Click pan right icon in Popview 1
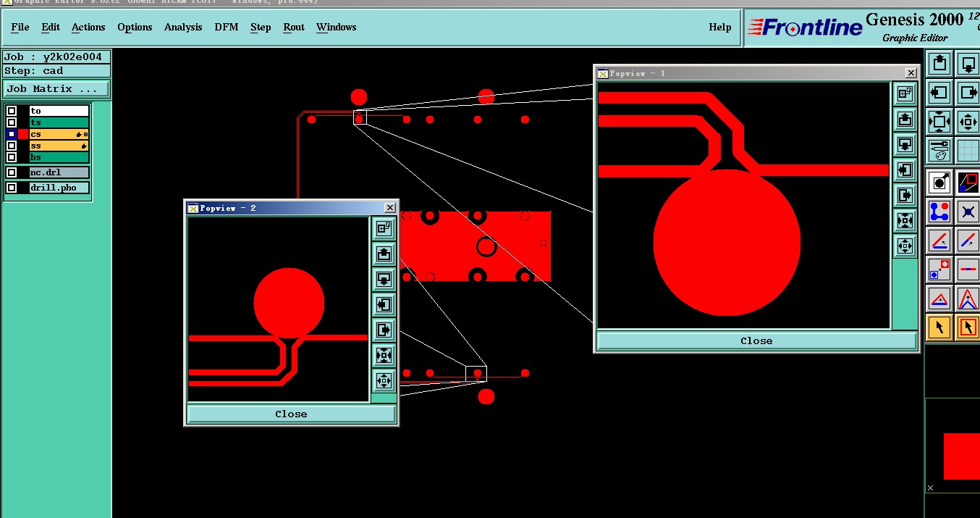The height and width of the screenshot is (518, 980). click(905, 195)
